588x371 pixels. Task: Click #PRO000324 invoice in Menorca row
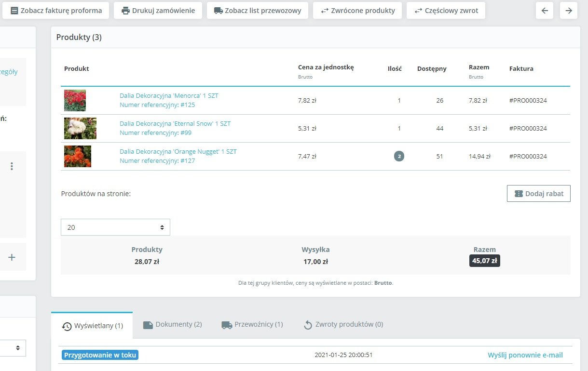(528, 100)
